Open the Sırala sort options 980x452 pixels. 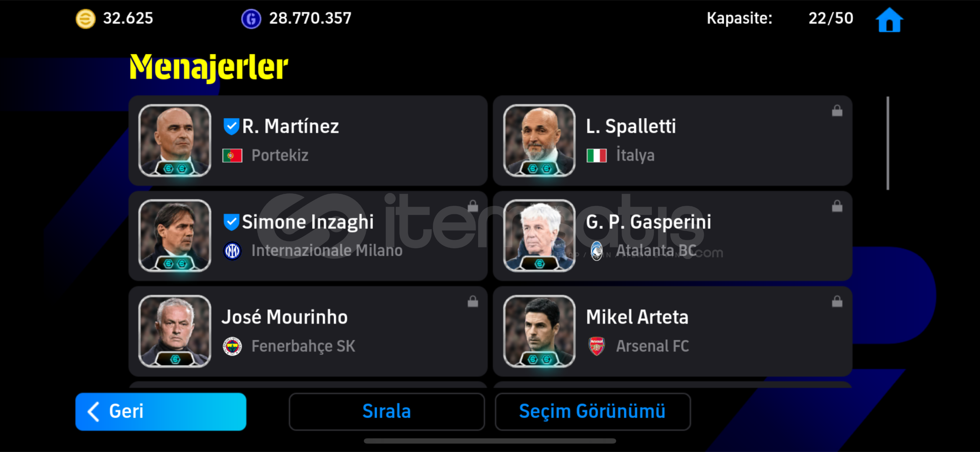[x=386, y=411]
